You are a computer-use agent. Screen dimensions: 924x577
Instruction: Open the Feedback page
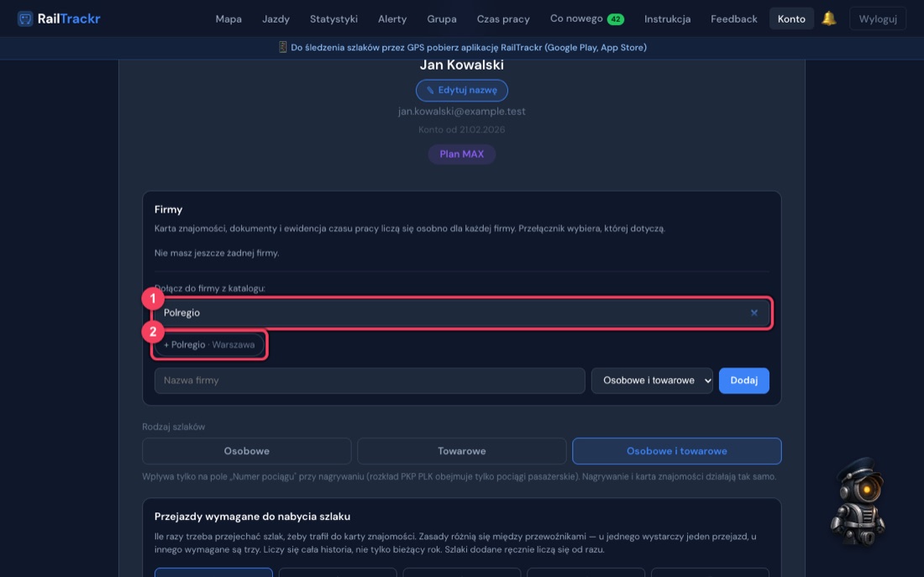tap(733, 18)
